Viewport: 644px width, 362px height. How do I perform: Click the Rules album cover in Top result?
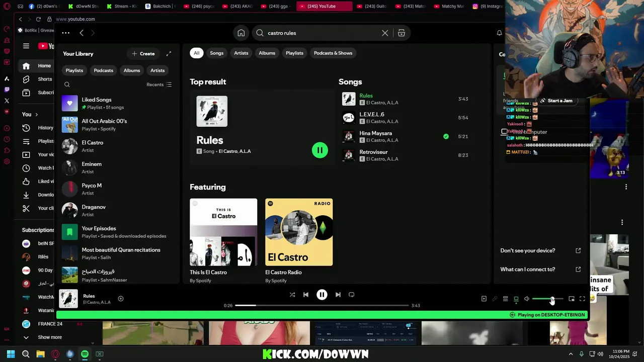212,111
